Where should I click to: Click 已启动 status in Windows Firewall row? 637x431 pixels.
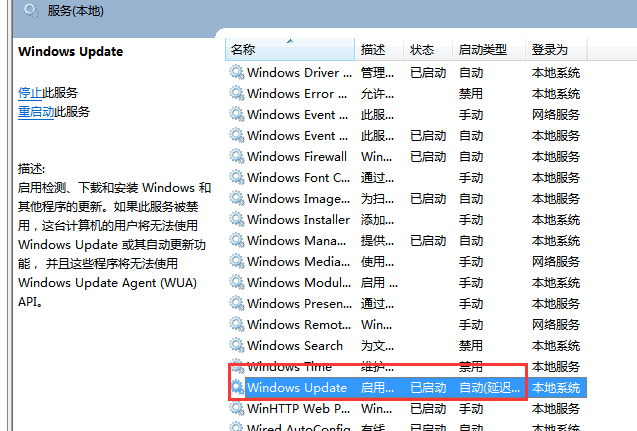pos(428,156)
